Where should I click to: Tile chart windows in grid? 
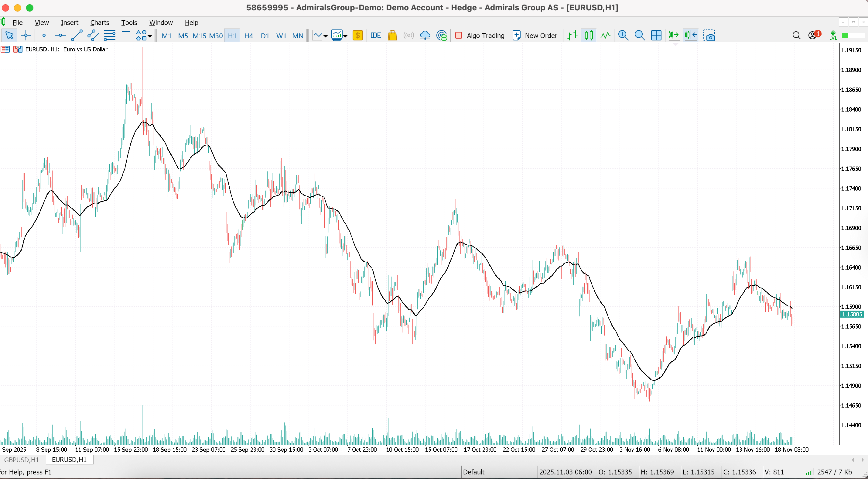[656, 36]
